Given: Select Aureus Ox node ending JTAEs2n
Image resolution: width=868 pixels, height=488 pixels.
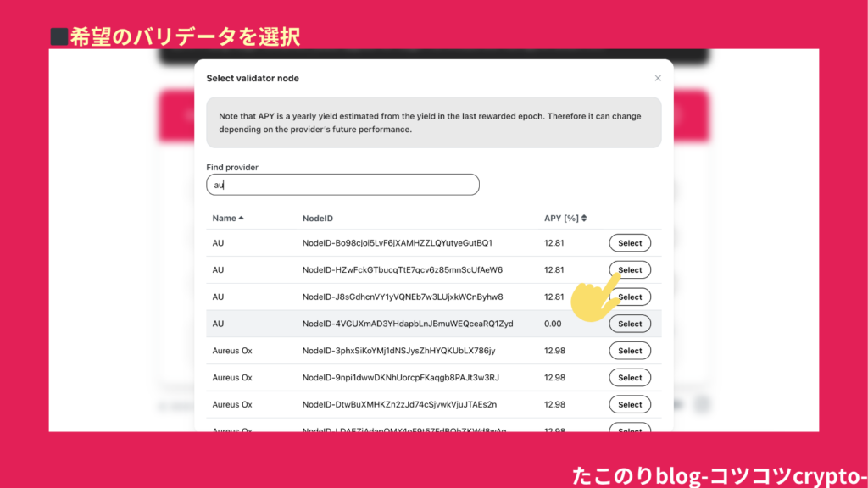Looking at the screenshot, I should tap(630, 404).
